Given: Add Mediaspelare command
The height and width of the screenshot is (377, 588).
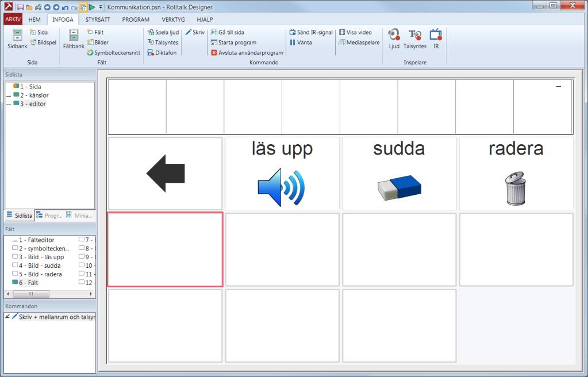Looking at the screenshot, I should [x=359, y=43].
